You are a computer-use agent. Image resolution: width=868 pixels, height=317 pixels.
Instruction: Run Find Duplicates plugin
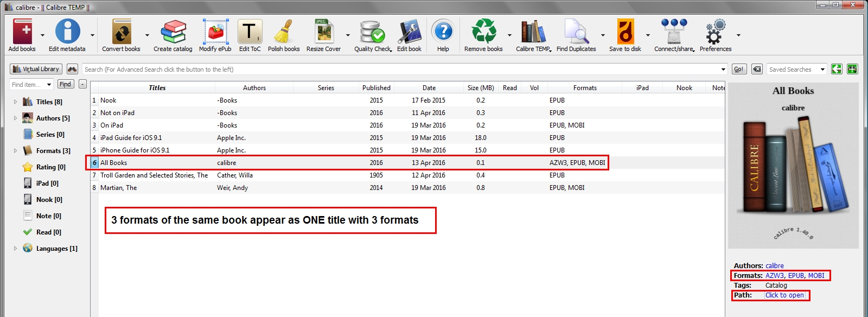[576, 31]
